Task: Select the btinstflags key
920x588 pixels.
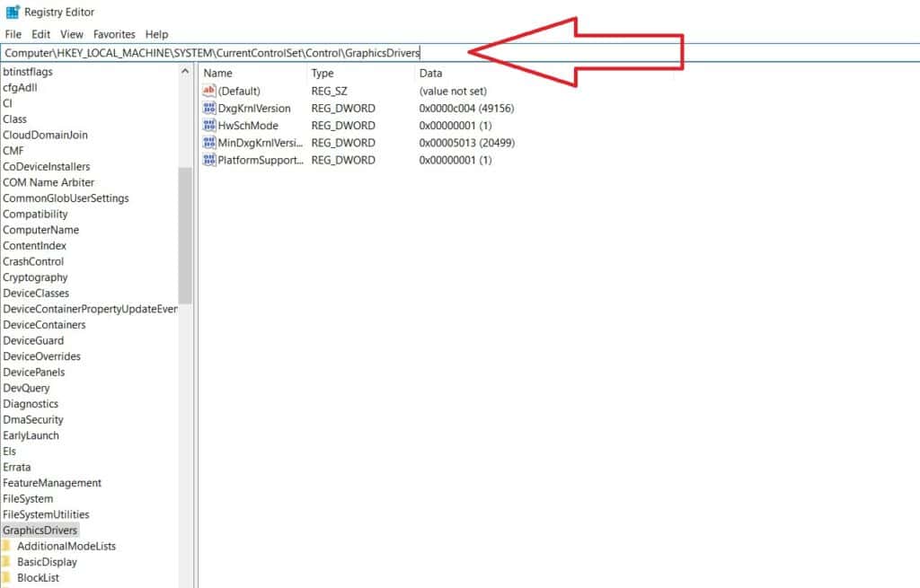Action: click(28, 72)
